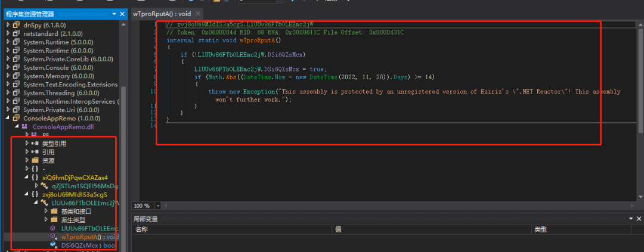Click the Abs method call in code
This screenshot has width=644, height=252.
(231, 77)
